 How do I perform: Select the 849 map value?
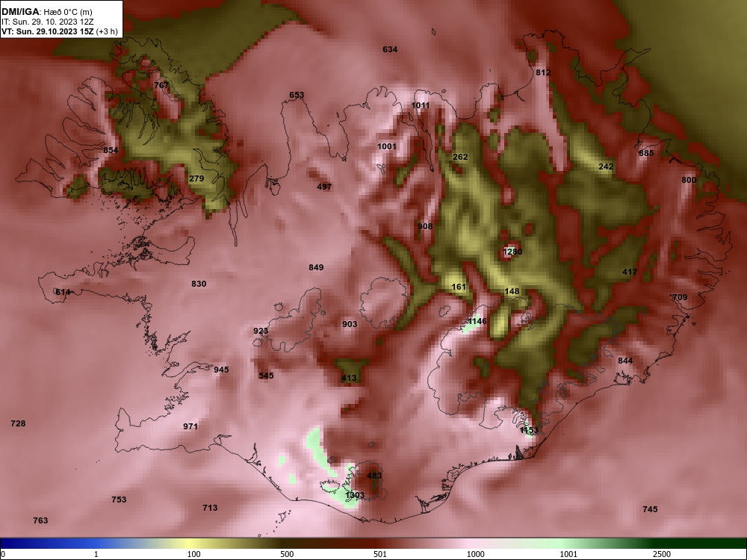coord(316,267)
